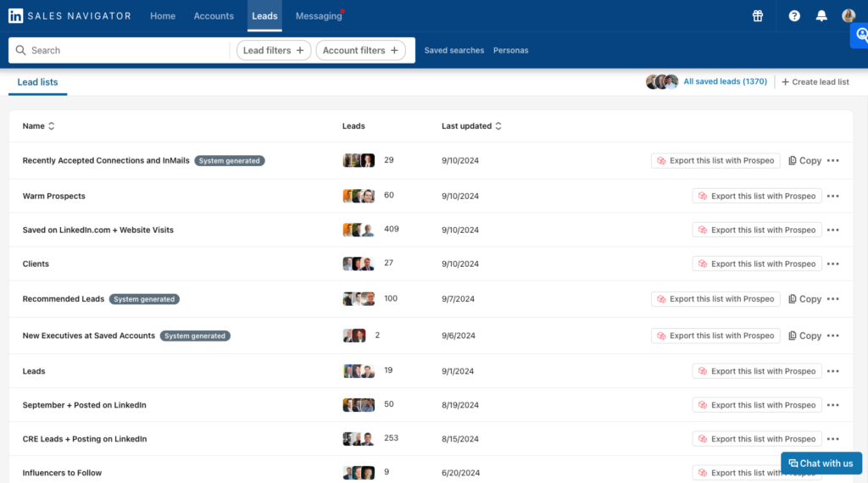Click the Create lead list button
868x483 pixels.
coord(815,82)
